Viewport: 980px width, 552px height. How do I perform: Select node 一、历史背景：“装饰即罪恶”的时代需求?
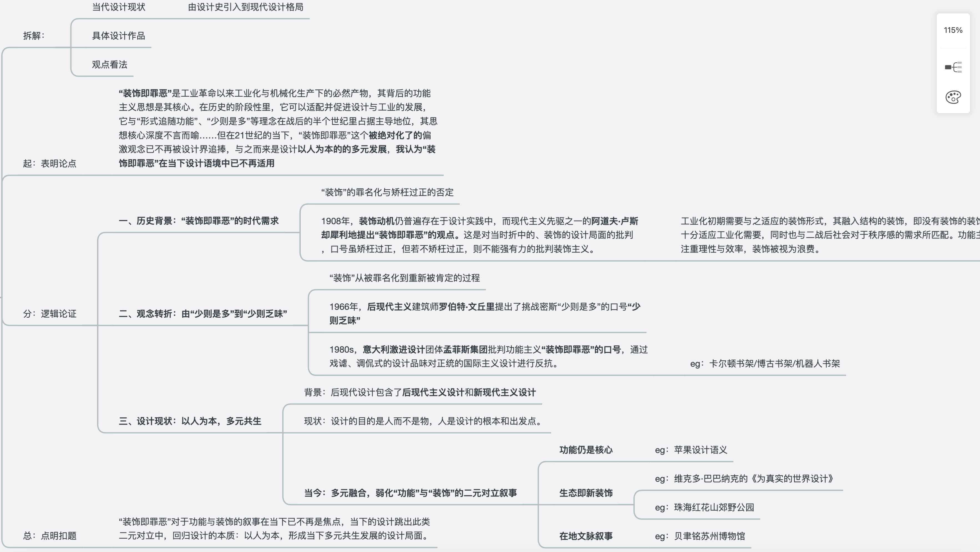click(199, 221)
